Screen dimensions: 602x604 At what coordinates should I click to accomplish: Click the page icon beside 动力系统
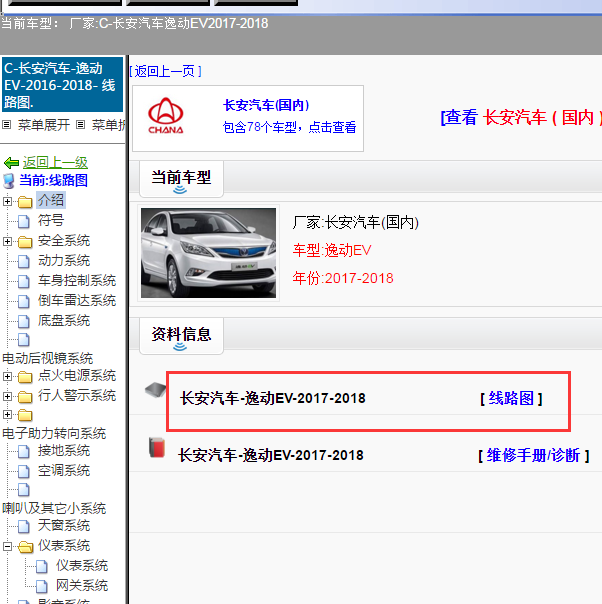24,261
